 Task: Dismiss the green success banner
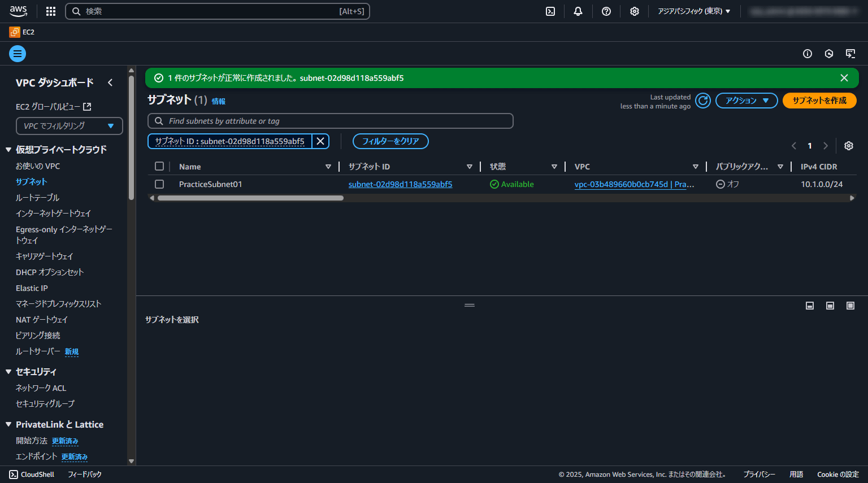pyautogui.click(x=844, y=78)
